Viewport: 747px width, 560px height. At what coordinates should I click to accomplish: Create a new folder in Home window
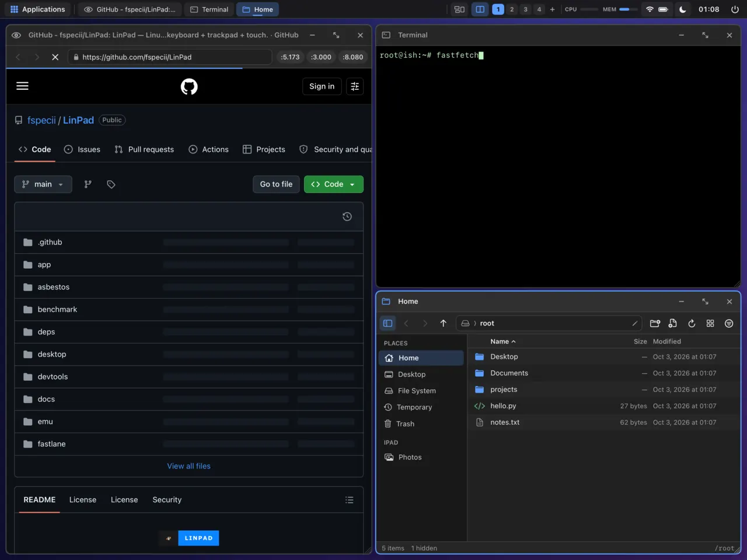(x=655, y=323)
